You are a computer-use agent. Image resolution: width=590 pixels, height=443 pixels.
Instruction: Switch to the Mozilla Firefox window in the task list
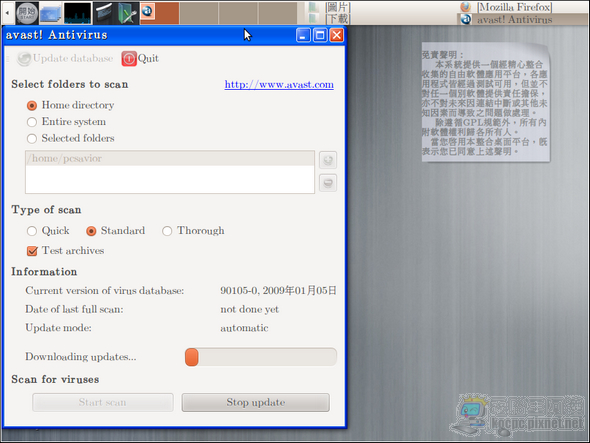click(x=506, y=7)
